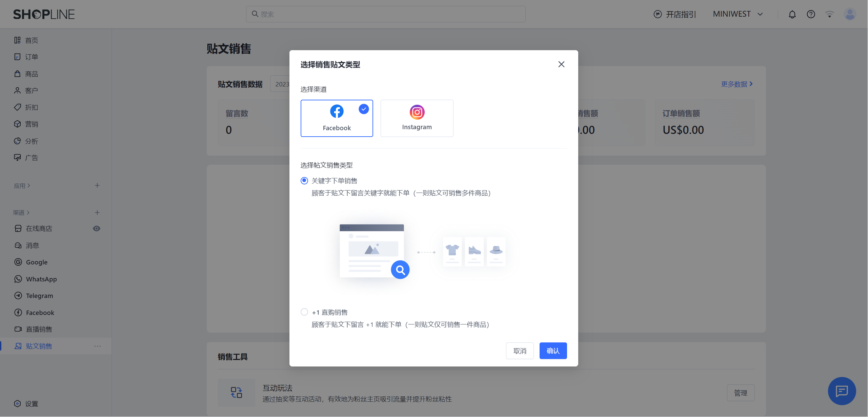Click the 分析 analytics pie icon
The height and width of the screenshot is (417, 868).
pyautogui.click(x=18, y=141)
